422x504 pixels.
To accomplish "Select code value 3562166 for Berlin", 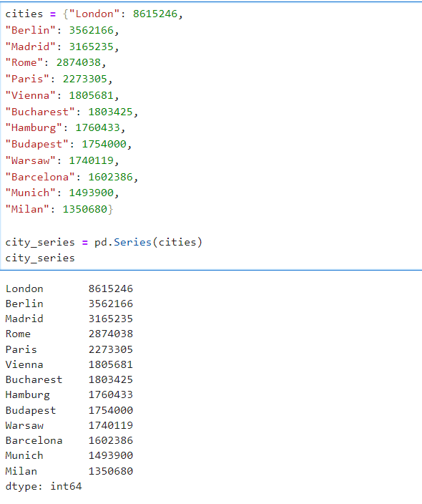I will coord(92,30).
